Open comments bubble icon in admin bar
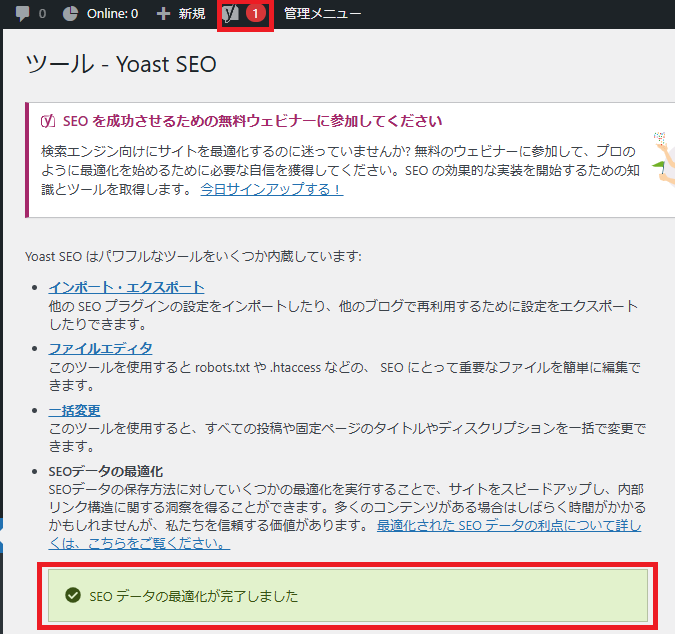This screenshot has width=675, height=634. point(22,13)
